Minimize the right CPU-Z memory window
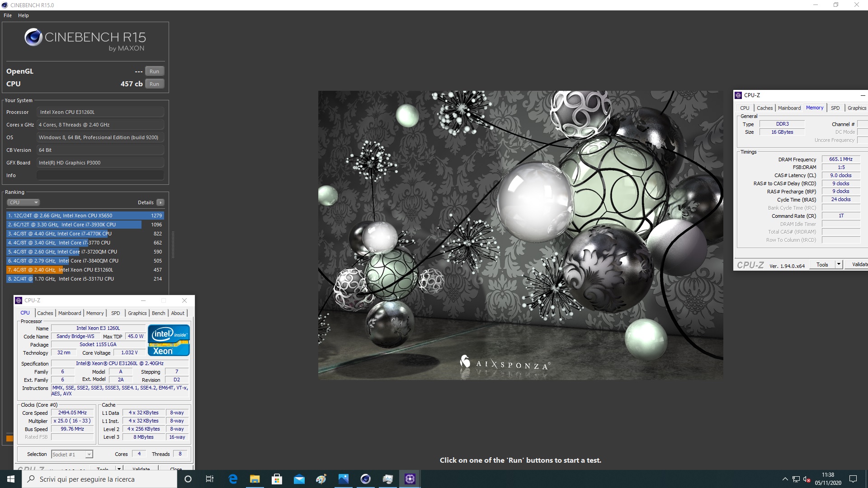868x488 pixels. (x=863, y=95)
